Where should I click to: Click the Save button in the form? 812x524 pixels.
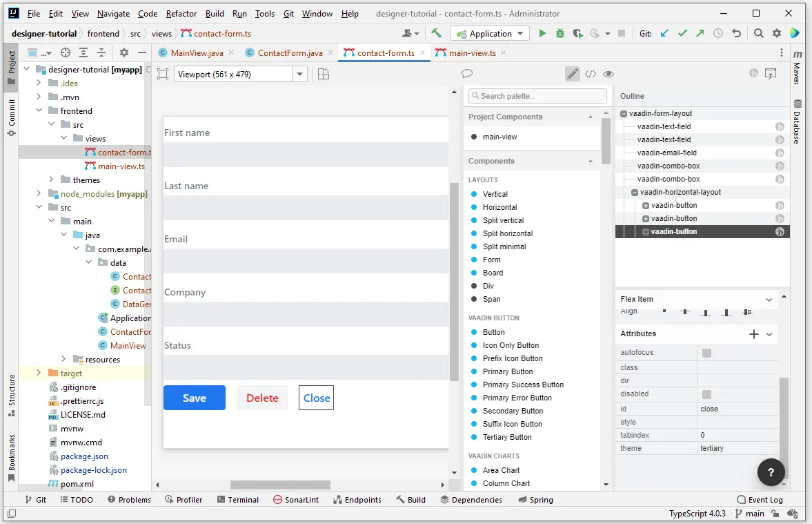click(x=194, y=398)
